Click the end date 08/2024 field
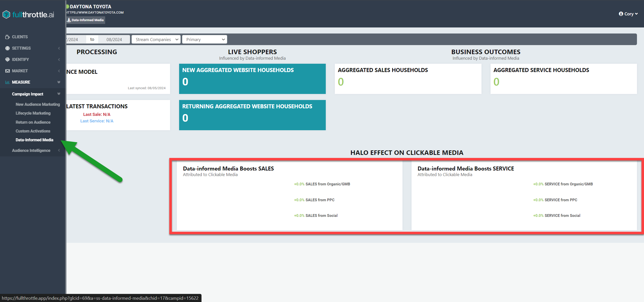This screenshot has height=302, width=644. [x=114, y=40]
